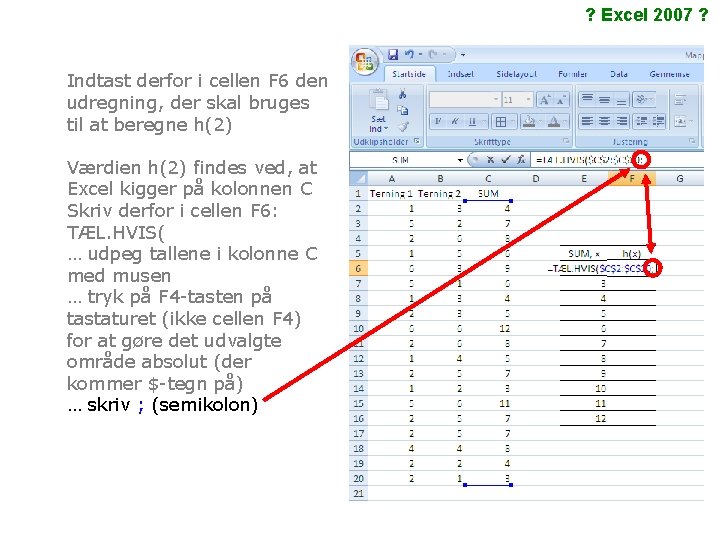
Task: Redo action in Quick Access toolbar
Action: tap(433, 55)
